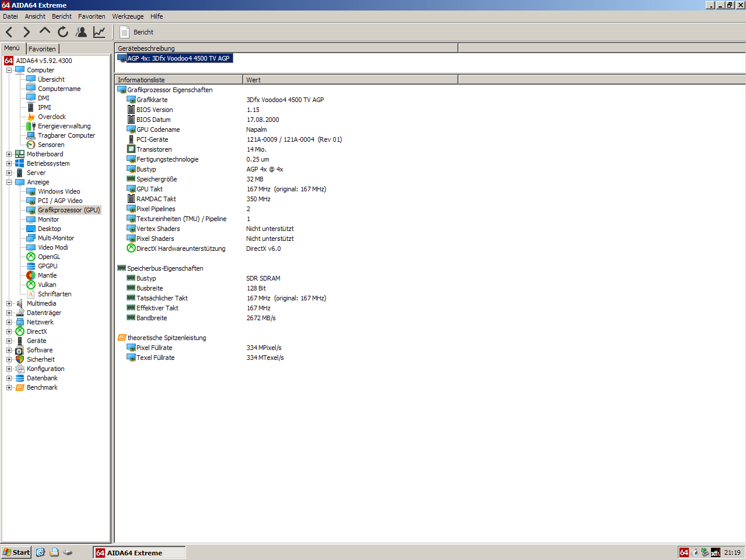Image resolution: width=746 pixels, height=560 pixels.
Task: Open PCI / AGP Video entry
Action: pyautogui.click(x=60, y=201)
